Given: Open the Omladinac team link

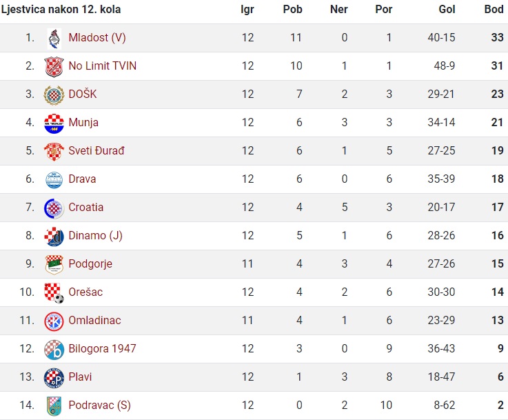Looking at the screenshot, I should click(94, 320).
